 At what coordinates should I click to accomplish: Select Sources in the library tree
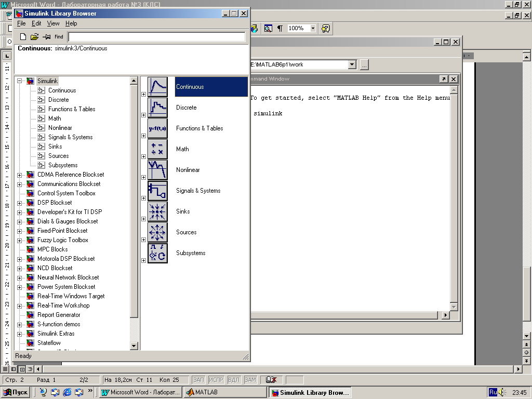[x=58, y=156]
